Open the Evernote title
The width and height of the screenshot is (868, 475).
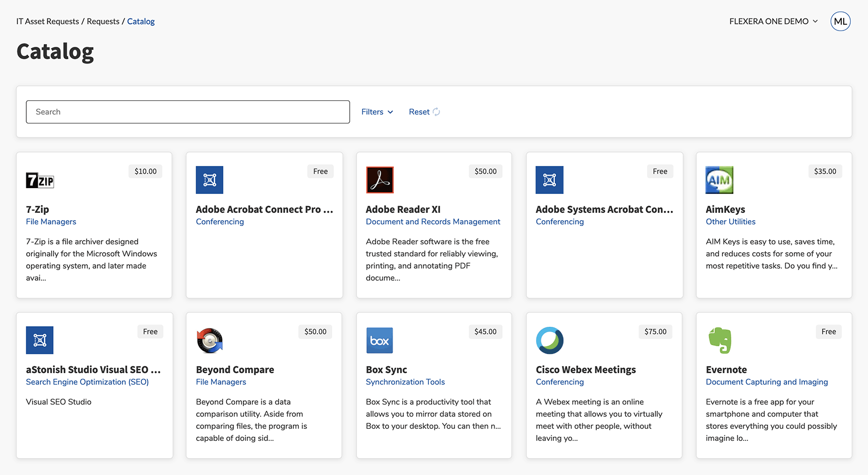click(726, 369)
